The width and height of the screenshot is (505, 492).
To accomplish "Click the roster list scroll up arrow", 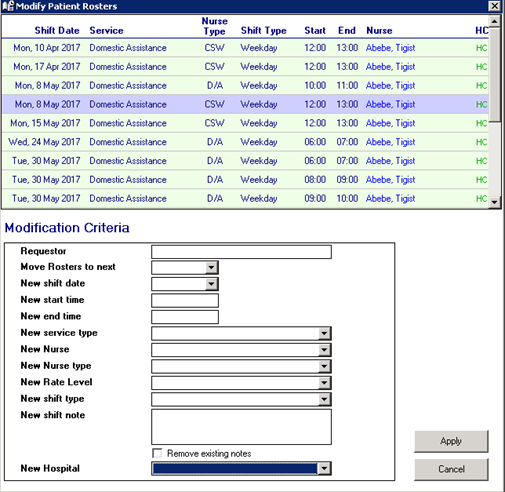I will point(495,21).
